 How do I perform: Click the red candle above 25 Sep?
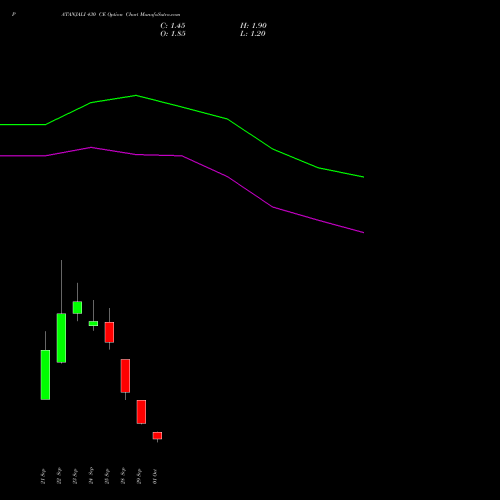(x=109, y=332)
